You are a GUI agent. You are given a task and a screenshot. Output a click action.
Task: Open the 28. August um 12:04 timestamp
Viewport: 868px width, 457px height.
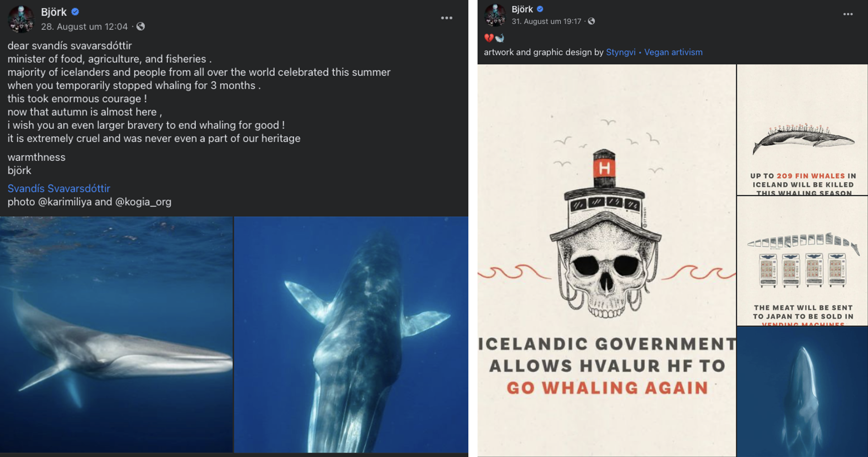coord(84,27)
